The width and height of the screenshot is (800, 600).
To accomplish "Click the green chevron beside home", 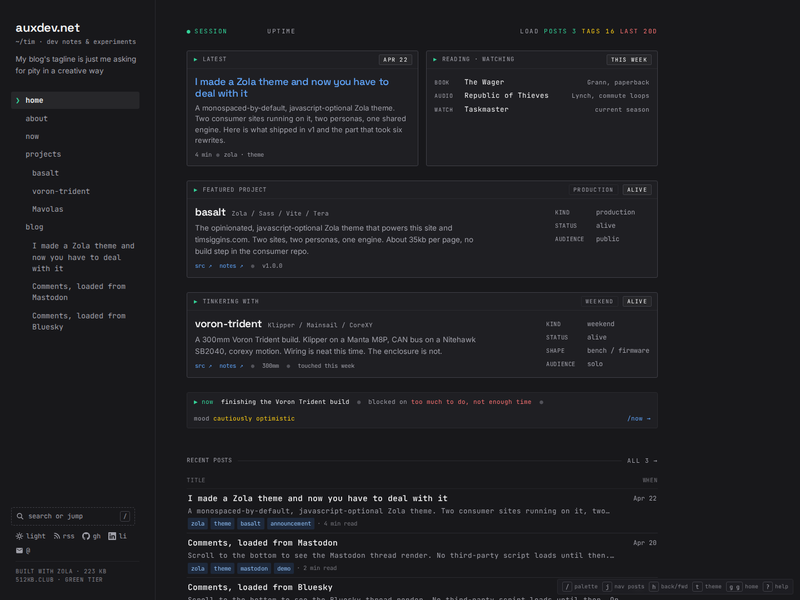I will [18, 101].
